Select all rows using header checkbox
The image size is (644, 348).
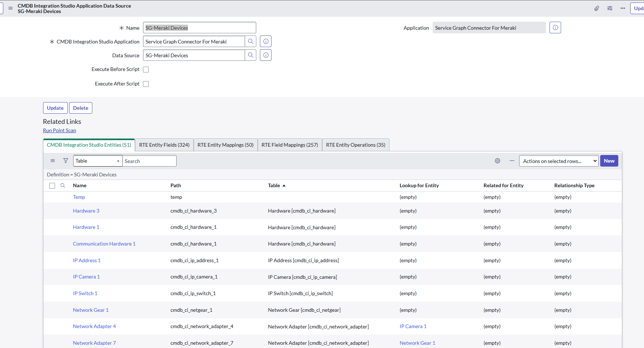point(52,185)
